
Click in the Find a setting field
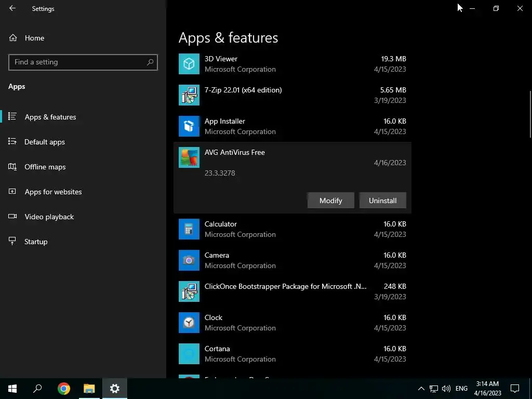tap(83, 62)
